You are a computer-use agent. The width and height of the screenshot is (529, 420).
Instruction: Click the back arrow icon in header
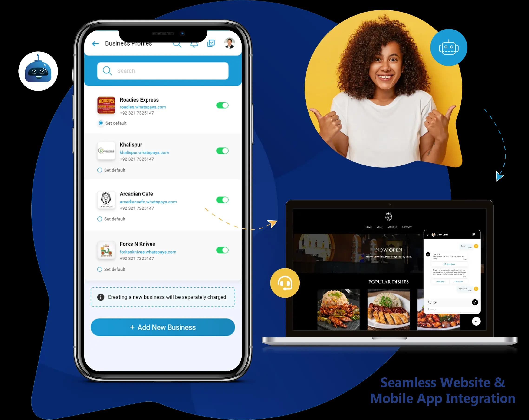(x=96, y=43)
